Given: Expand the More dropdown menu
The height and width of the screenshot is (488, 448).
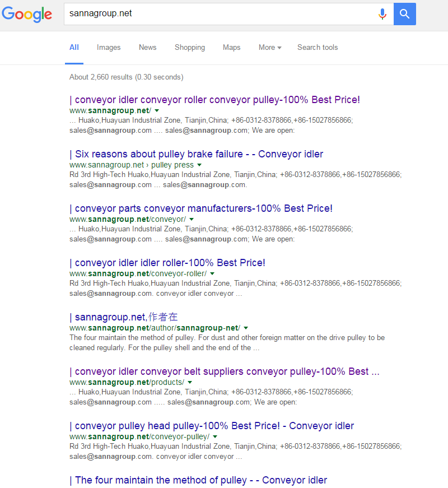Looking at the screenshot, I should tap(270, 47).
